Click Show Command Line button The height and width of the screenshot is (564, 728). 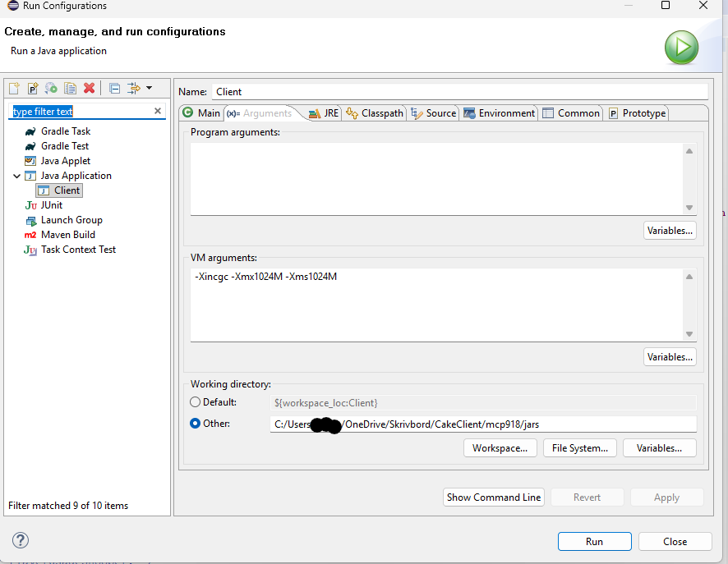tap(494, 498)
